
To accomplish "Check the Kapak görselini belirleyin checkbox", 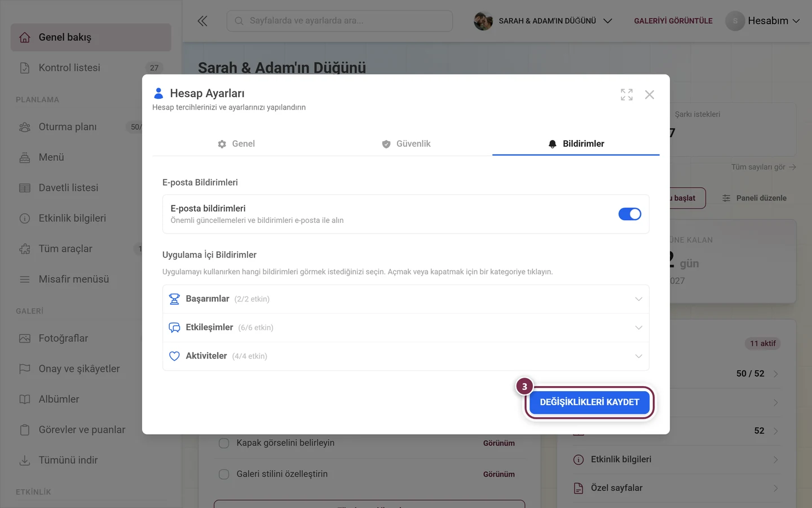I will pyautogui.click(x=224, y=443).
